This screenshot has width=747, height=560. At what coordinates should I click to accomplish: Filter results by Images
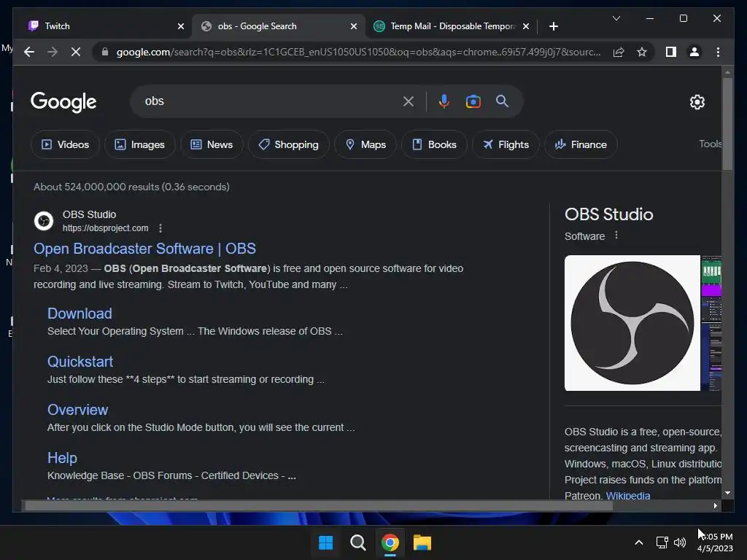[139, 144]
